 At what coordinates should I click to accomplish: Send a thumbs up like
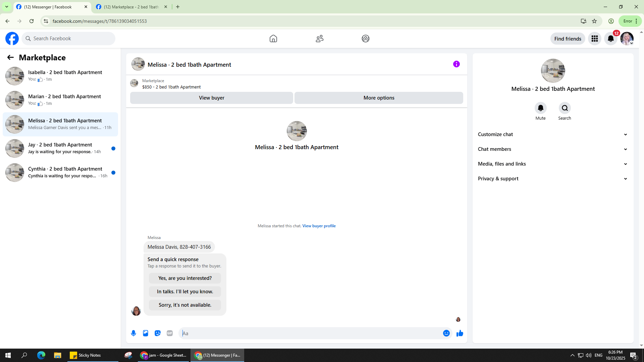pyautogui.click(x=460, y=333)
